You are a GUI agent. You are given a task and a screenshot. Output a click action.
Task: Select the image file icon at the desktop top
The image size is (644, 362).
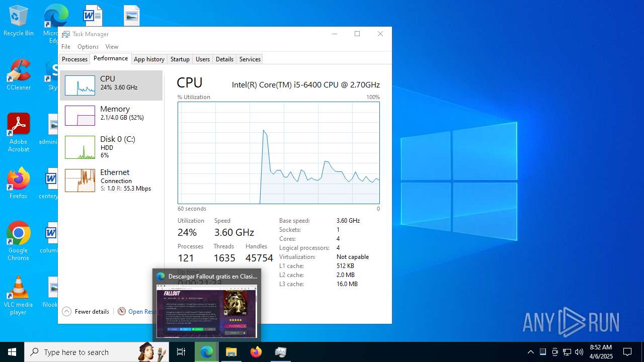[x=132, y=16]
